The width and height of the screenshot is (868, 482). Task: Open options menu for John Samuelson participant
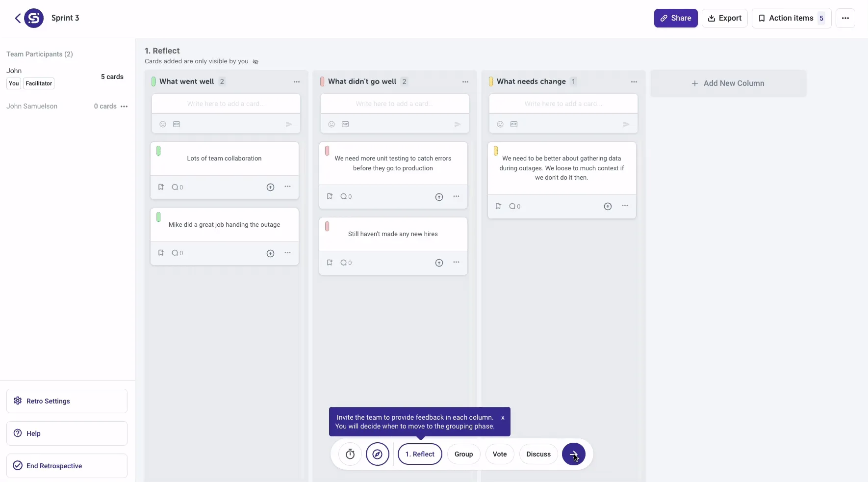[124, 107]
